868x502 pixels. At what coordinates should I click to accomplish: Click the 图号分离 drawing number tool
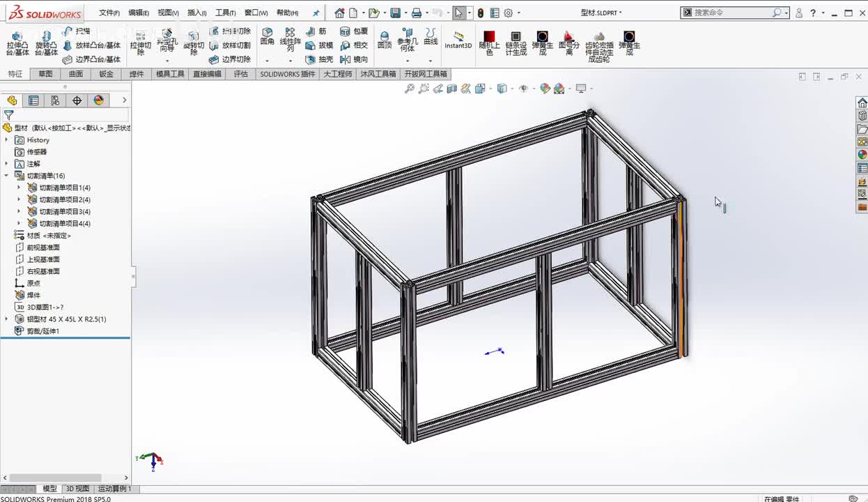point(568,43)
